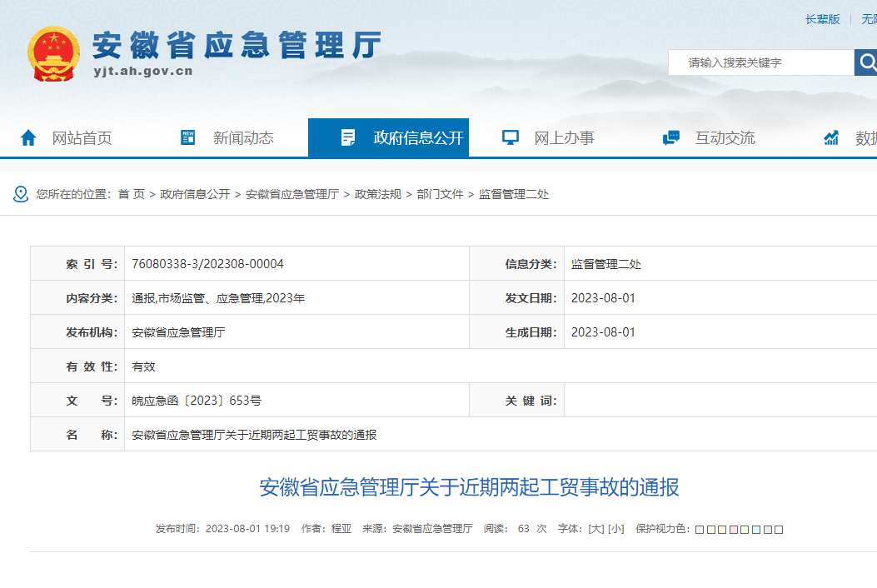This screenshot has height=588, width=877.
Task: Open 政府信息公开 in the breadcrumb trail
Action: tap(195, 194)
